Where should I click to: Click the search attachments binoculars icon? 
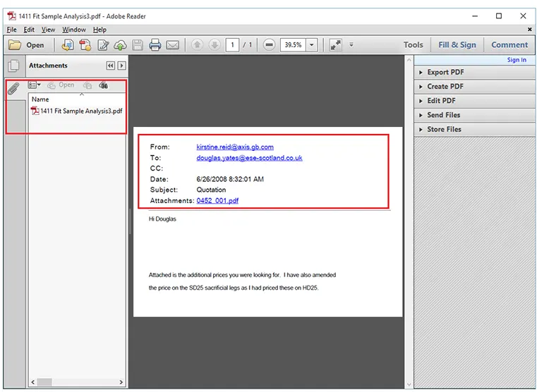pos(104,85)
